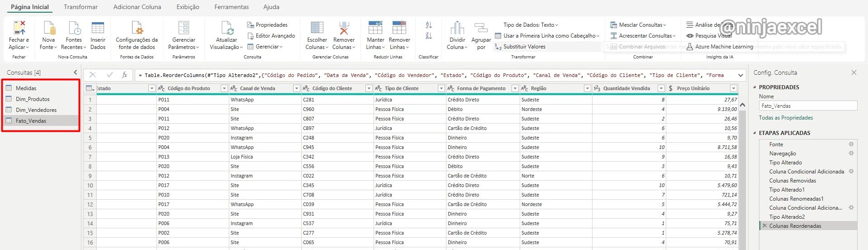Click Azure Machine Learning

point(720,47)
